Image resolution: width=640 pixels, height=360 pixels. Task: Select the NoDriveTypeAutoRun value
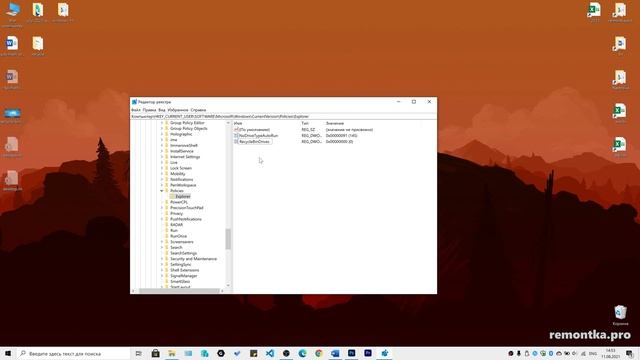[258, 136]
